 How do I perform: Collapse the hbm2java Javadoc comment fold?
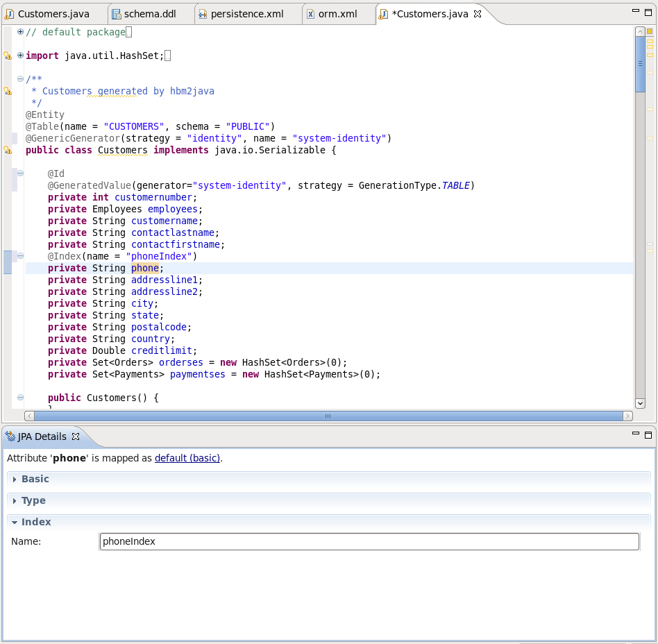(x=20, y=78)
